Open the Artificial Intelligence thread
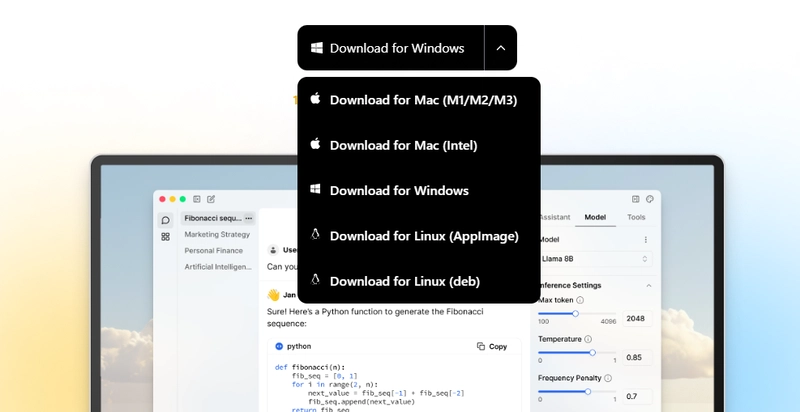 (x=218, y=267)
